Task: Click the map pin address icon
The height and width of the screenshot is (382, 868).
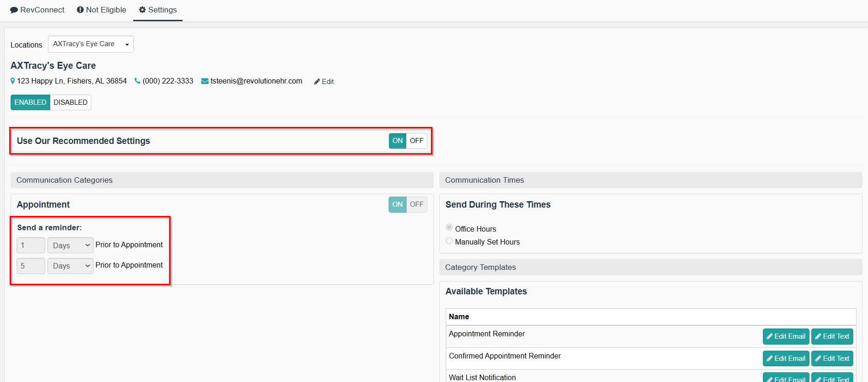Action: pyautogui.click(x=13, y=81)
